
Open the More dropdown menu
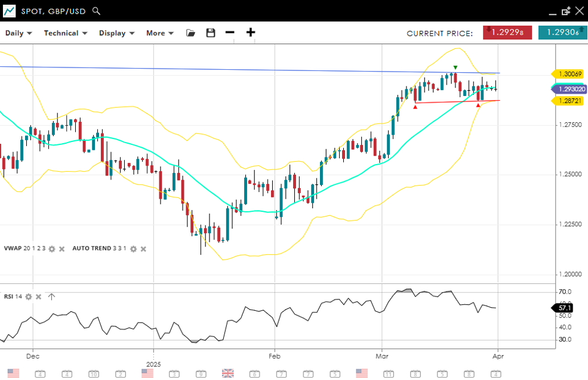(160, 33)
